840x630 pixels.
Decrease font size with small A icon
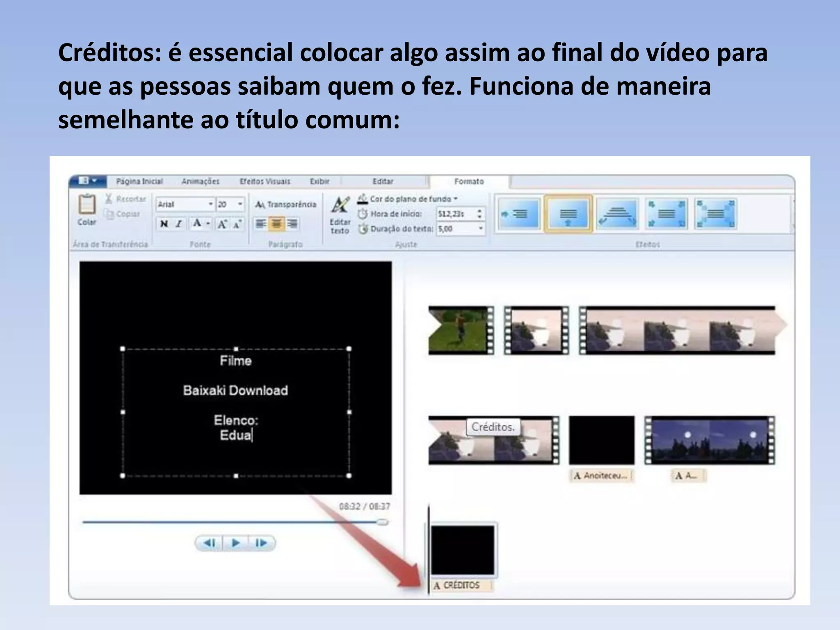coord(237,224)
